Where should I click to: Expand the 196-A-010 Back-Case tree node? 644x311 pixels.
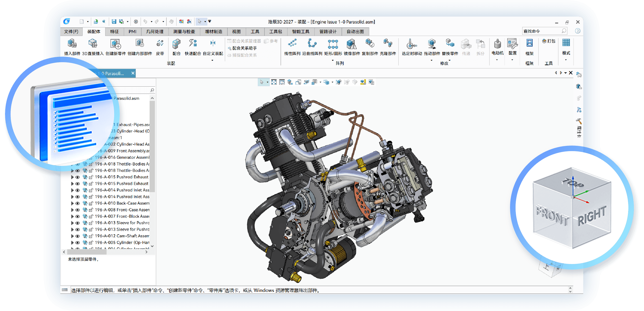pyautogui.click(x=72, y=203)
